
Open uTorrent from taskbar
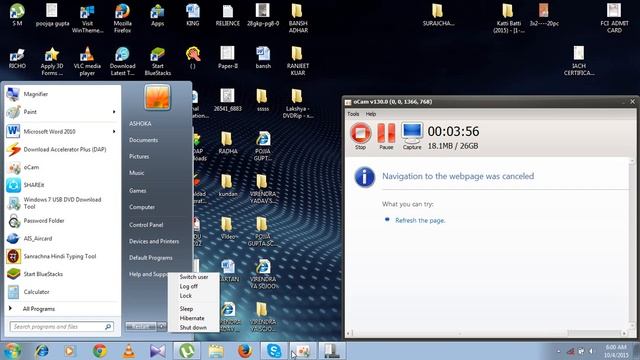coord(187,351)
